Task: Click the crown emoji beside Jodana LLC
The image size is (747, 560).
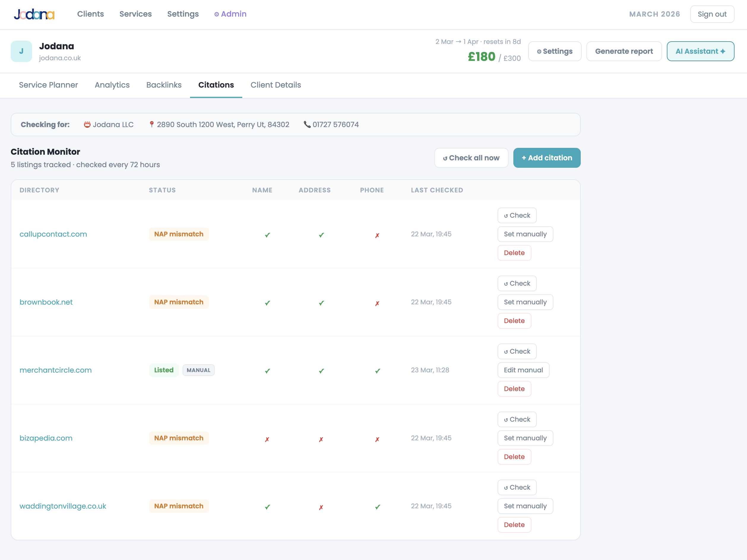Action: click(x=87, y=124)
